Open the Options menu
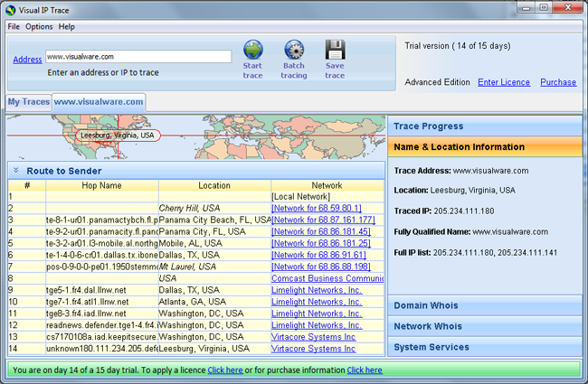 tap(39, 27)
